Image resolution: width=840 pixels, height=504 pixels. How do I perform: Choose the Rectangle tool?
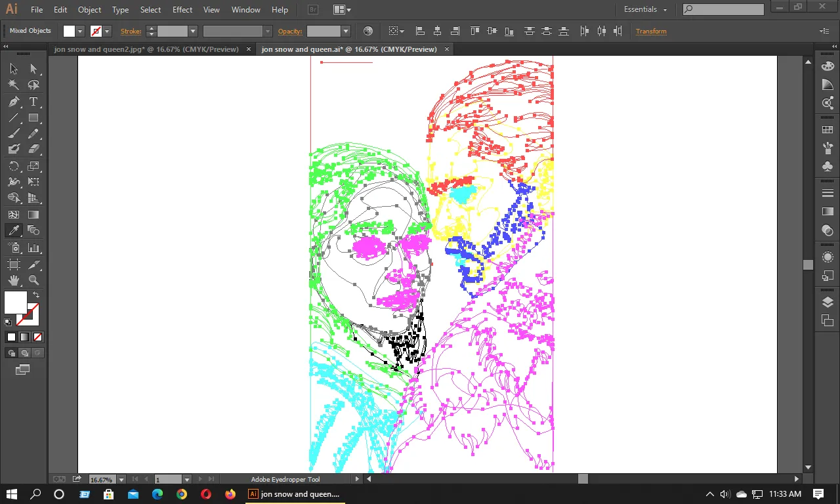click(33, 118)
